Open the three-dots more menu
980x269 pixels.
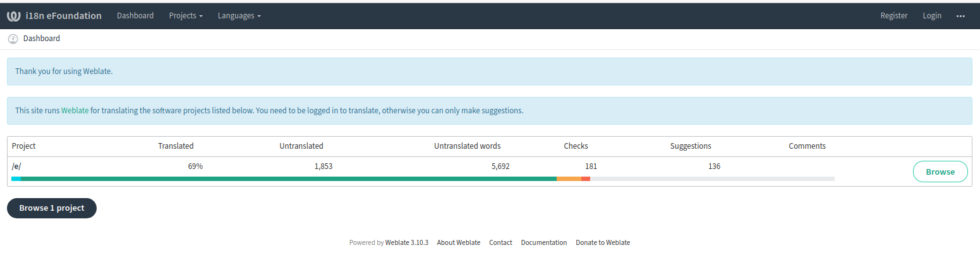[x=960, y=16]
